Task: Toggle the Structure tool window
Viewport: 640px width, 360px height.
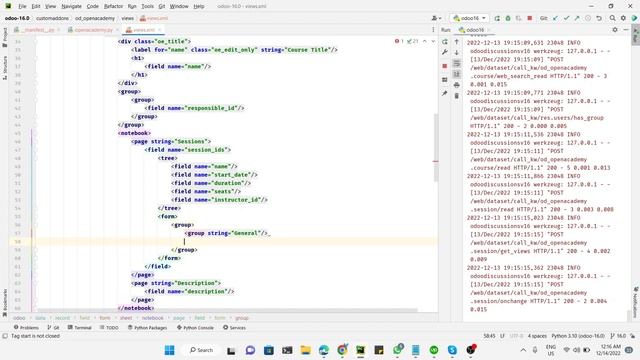Action: pos(4,68)
